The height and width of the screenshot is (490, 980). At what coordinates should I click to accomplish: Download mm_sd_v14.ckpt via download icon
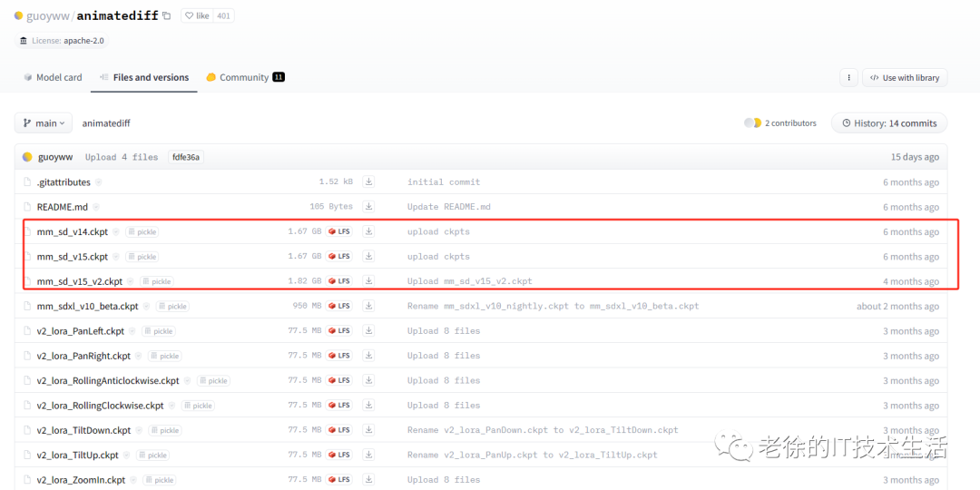click(369, 232)
